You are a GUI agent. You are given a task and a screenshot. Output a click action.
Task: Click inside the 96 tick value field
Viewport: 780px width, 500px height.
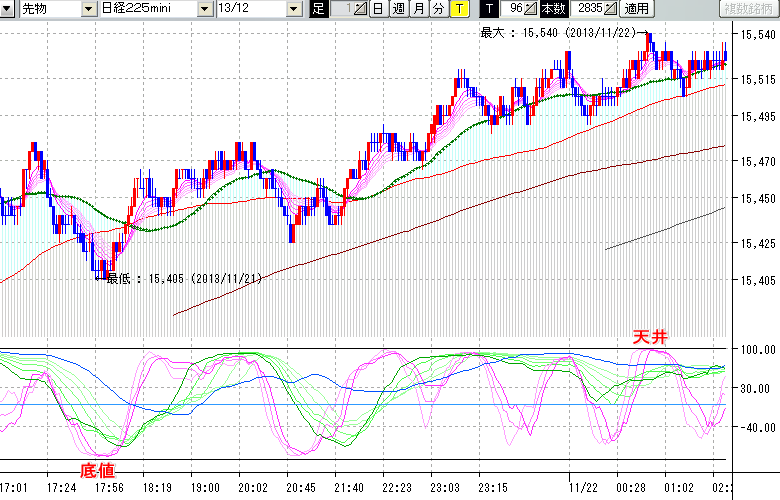(514, 9)
